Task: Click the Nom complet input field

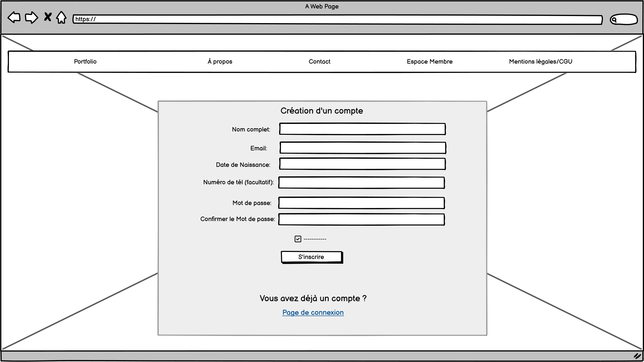Action: click(362, 129)
